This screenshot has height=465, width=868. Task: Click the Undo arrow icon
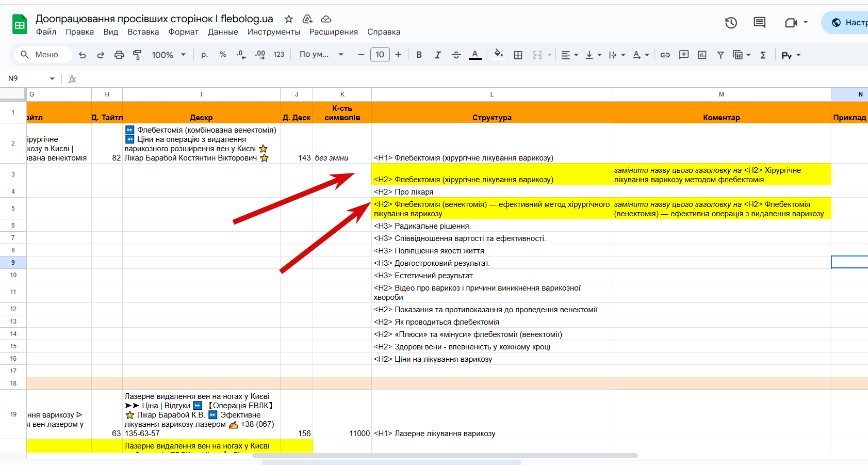coord(83,55)
